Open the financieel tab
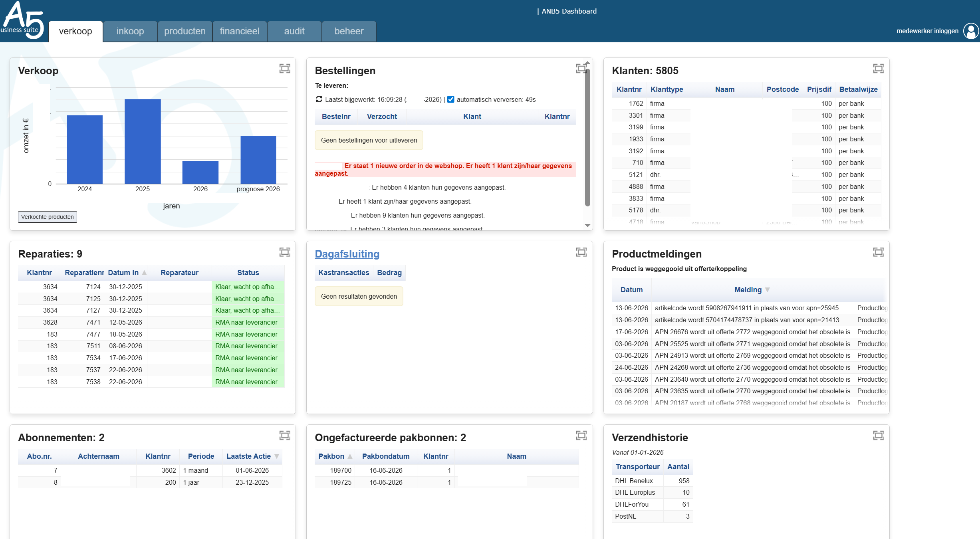Viewport: 980px width, 539px height. pyautogui.click(x=240, y=31)
